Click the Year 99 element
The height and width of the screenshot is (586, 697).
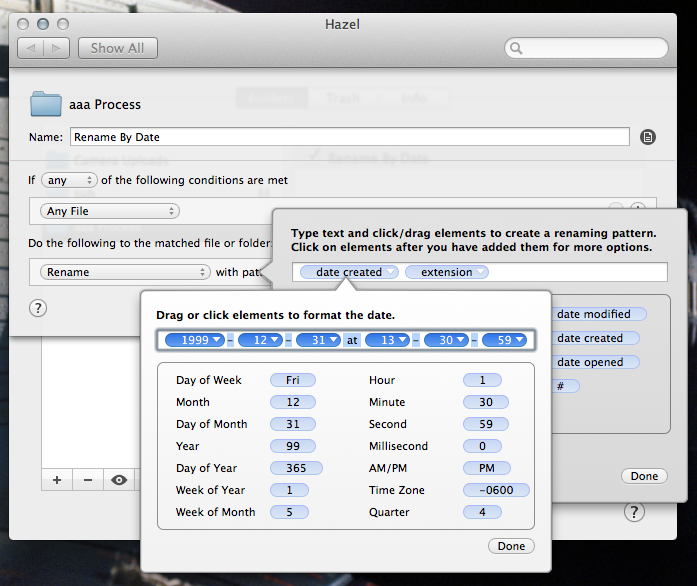coord(293,446)
